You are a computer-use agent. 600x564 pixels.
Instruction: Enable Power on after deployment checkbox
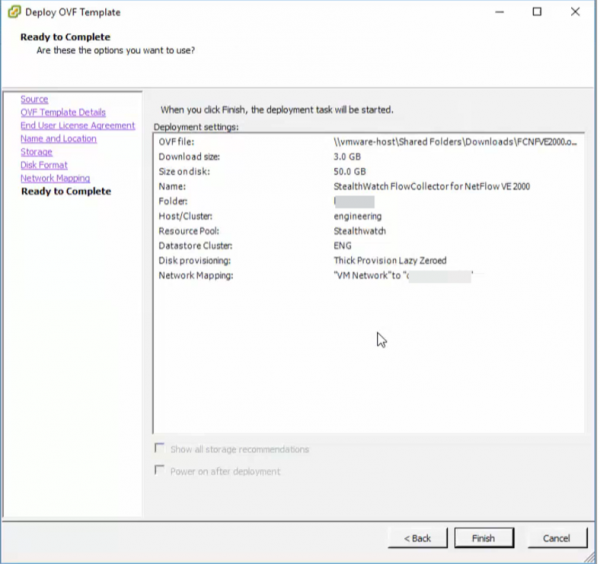pos(159,471)
